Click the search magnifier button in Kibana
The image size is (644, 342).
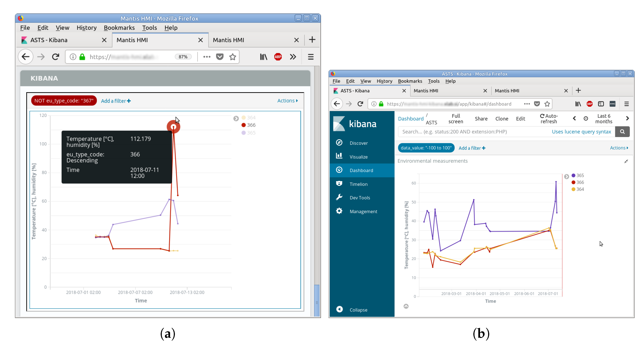(622, 132)
